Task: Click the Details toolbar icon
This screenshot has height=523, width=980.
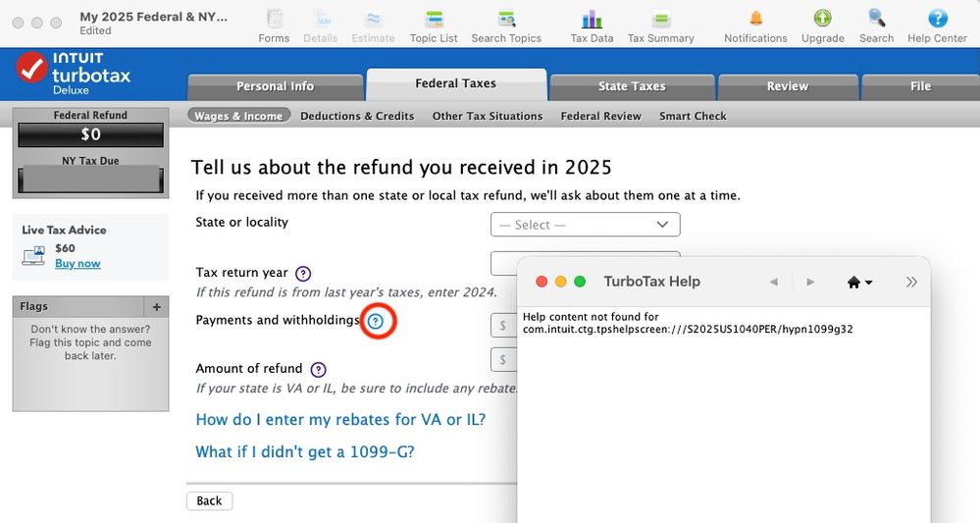Action: coord(321,20)
